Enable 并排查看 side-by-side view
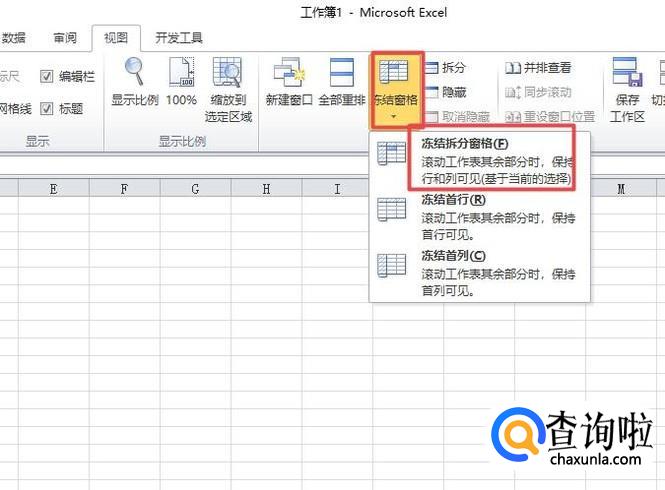This screenshot has height=490, width=665. coord(538,68)
